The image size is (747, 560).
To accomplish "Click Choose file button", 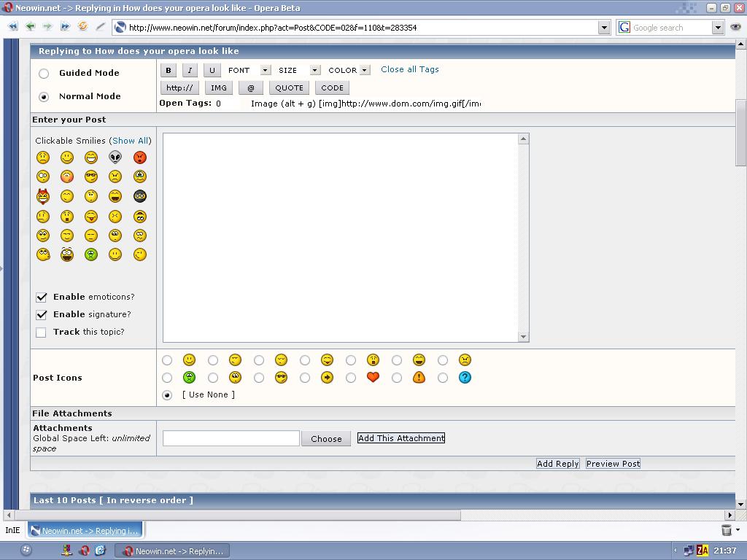I will click(x=326, y=438).
